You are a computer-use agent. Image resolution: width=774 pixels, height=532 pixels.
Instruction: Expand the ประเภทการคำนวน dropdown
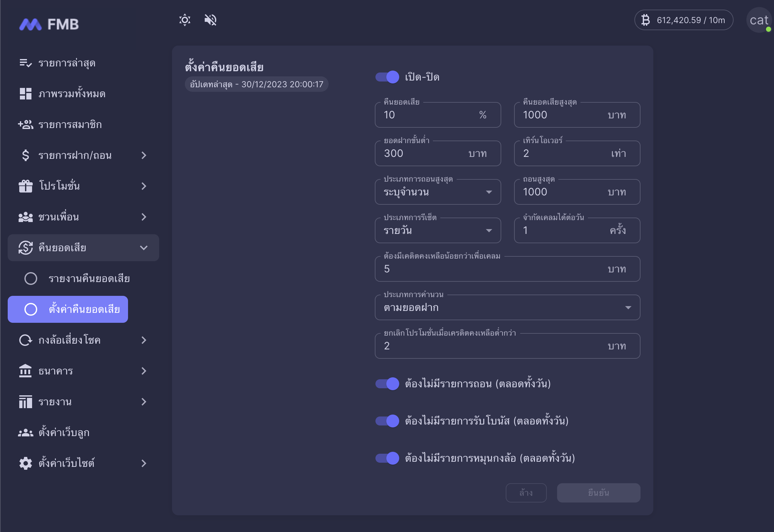tap(507, 307)
